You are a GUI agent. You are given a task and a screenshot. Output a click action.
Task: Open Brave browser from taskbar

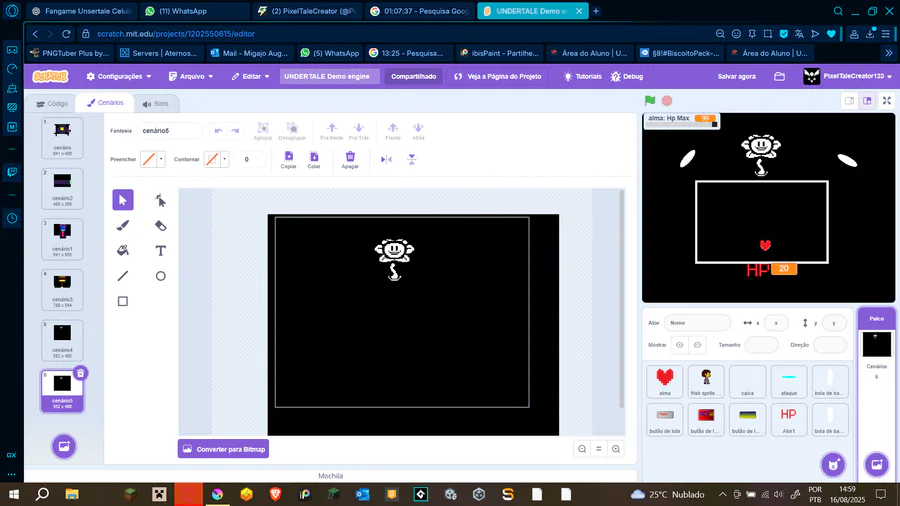[276, 495]
